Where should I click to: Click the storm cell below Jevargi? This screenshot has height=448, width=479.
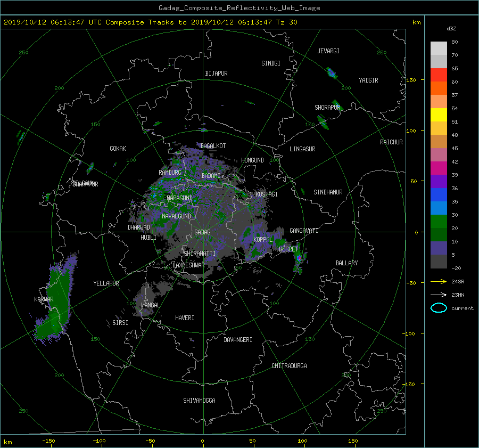pyautogui.click(x=332, y=74)
